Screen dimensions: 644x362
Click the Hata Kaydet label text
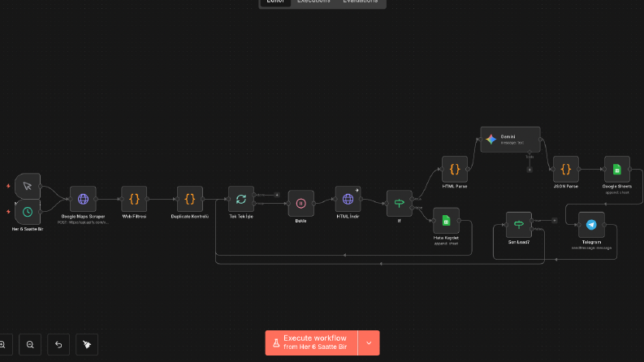click(446, 238)
